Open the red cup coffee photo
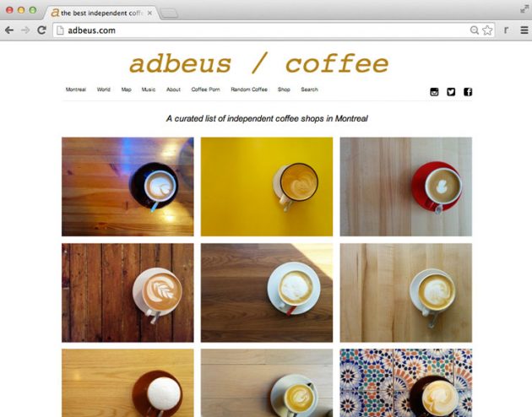This screenshot has width=532, height=417. point(406,187)
